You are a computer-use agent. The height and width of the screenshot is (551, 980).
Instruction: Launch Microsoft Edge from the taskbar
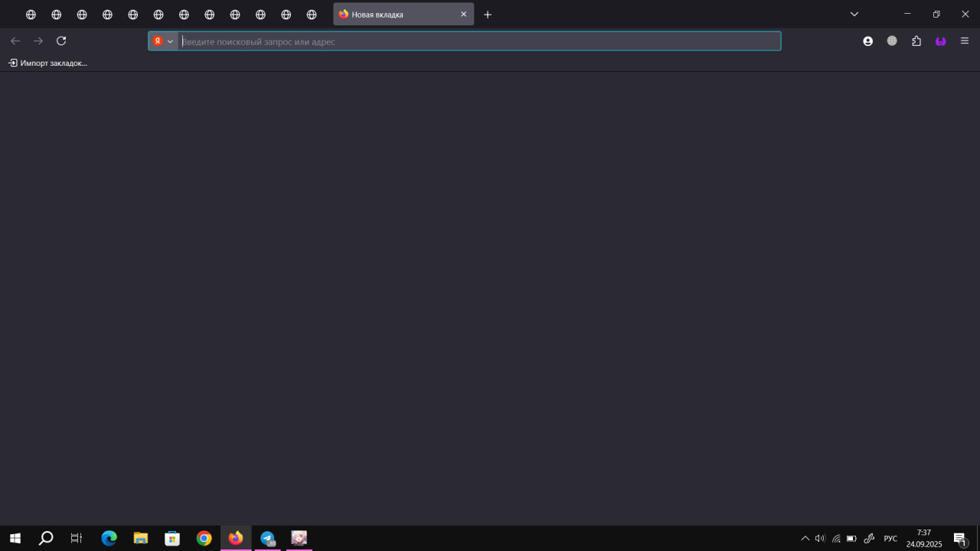[109, 538]
